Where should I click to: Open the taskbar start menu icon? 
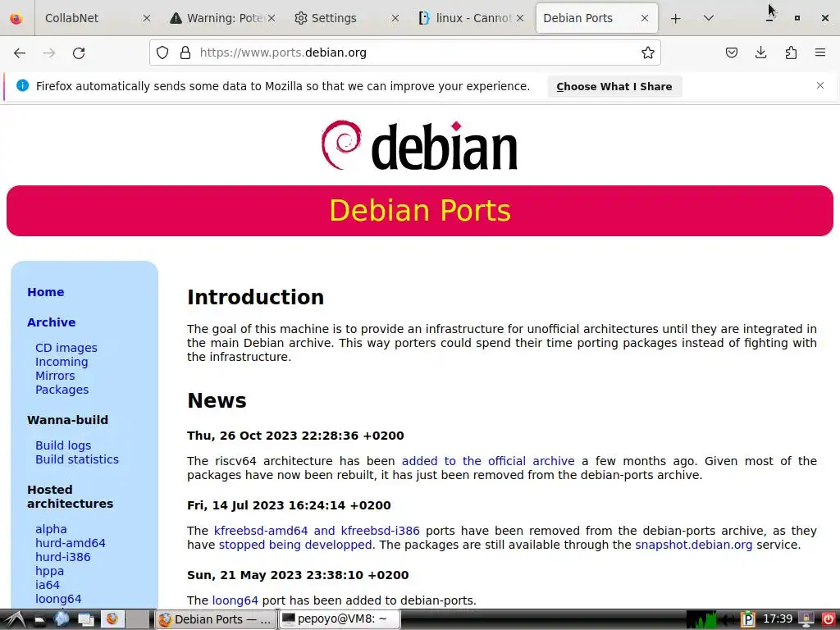[x=15, y=619]
